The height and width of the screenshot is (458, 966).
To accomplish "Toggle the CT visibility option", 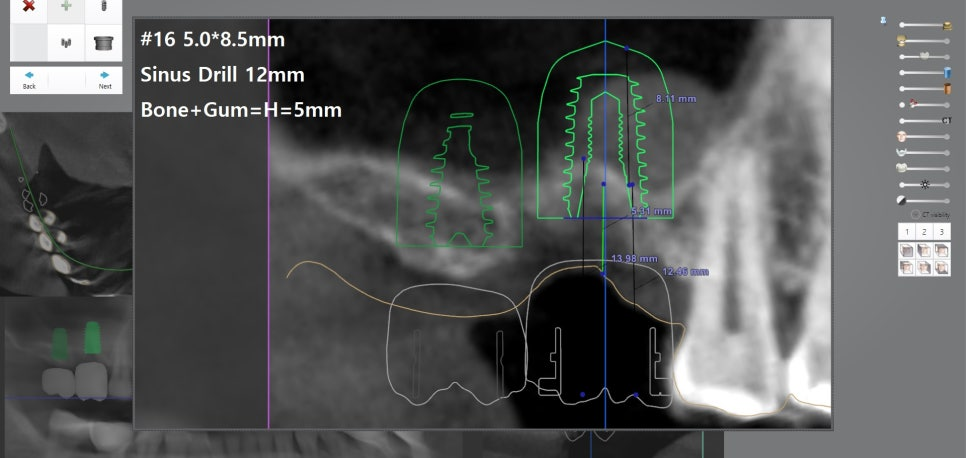I will point(915,214).
